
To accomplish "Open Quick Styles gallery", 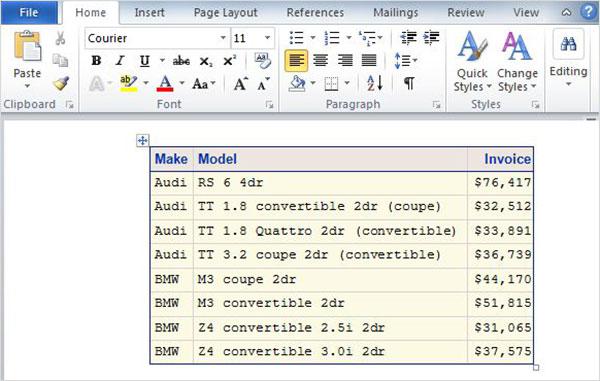I will [x=472, y=61].
